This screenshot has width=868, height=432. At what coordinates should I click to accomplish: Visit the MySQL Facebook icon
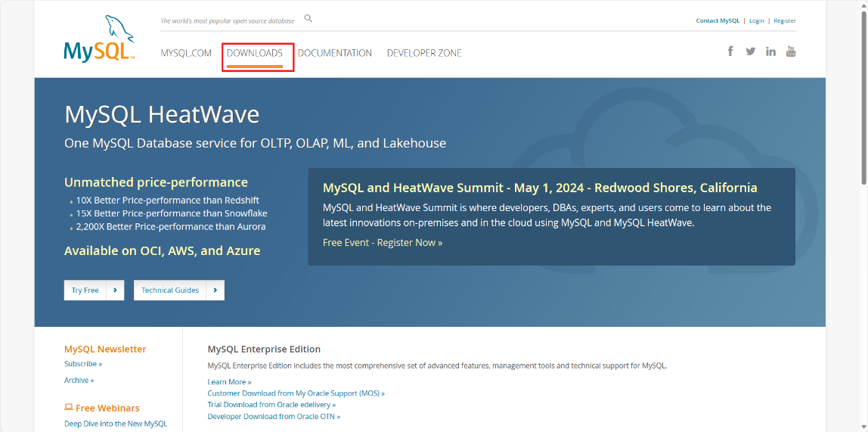[730, 51]
